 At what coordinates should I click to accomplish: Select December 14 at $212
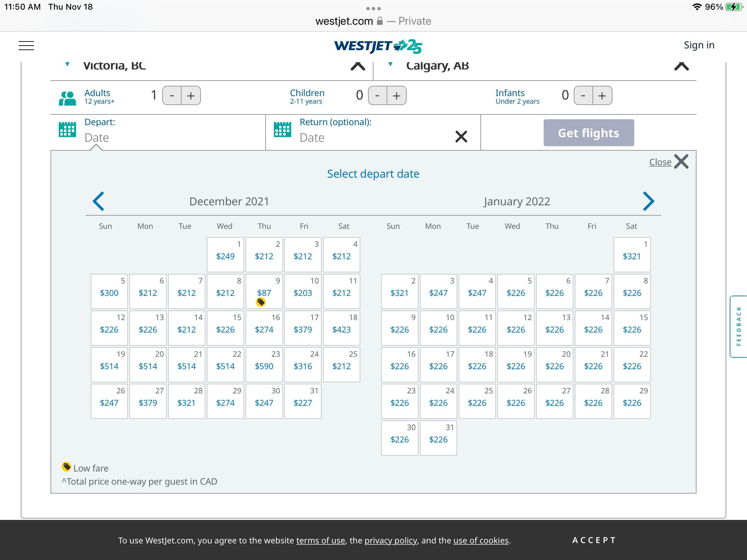[187, 328]
